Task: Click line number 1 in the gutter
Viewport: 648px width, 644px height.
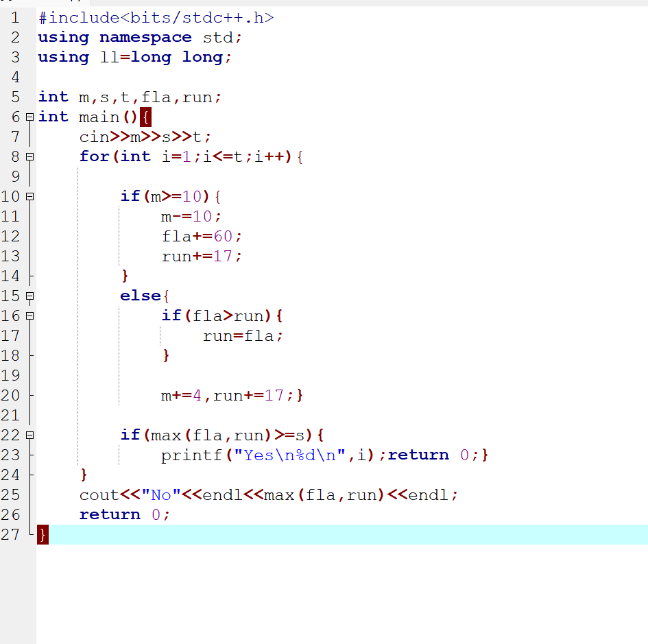Action: (15, 18)
